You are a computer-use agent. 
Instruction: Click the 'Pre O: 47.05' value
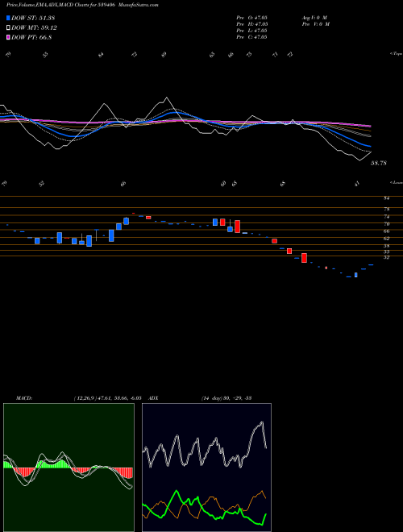[x=252, y=17]
